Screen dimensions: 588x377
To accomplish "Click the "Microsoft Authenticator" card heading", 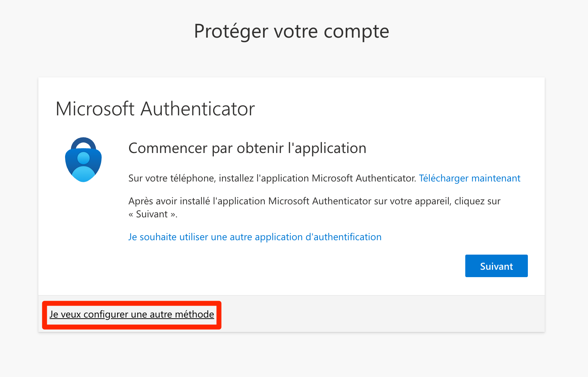I will click(155, 109).
